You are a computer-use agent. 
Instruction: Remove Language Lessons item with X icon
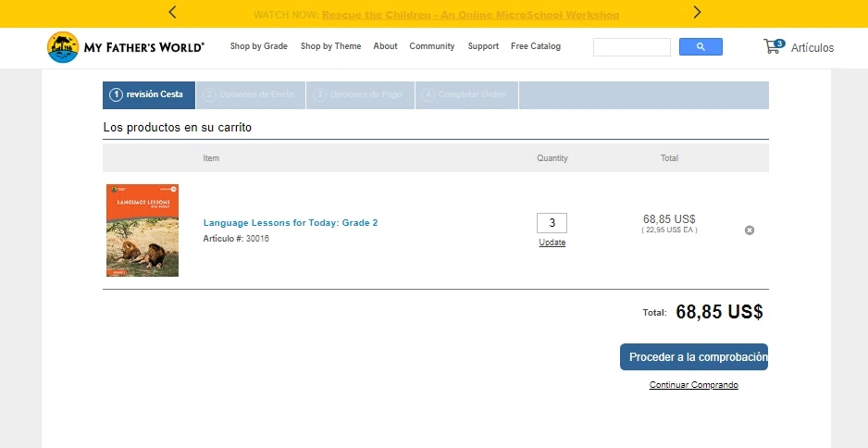click(x=749, y=230)
